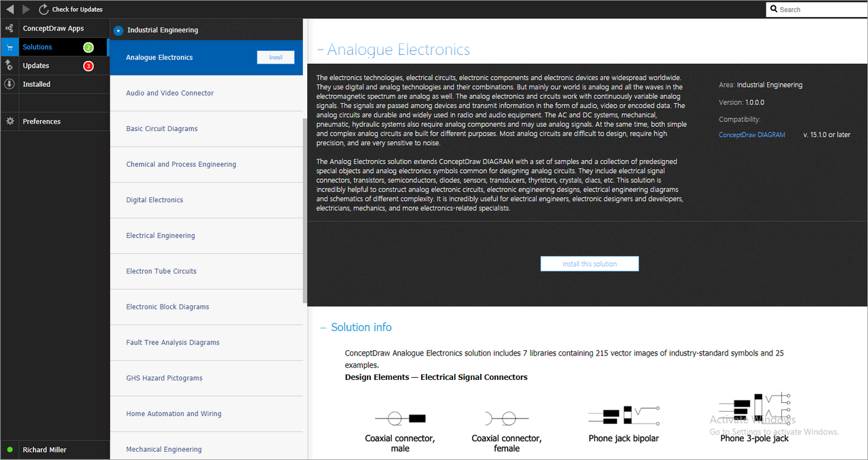Click the Solutions shopping cart icon
868x460 pixels.
pyautogui.click(x=9, y=47)
